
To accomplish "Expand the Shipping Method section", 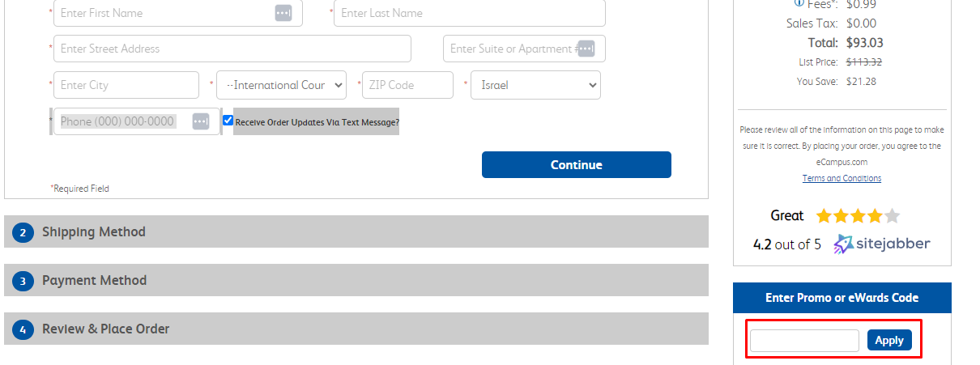I will 356,231.
